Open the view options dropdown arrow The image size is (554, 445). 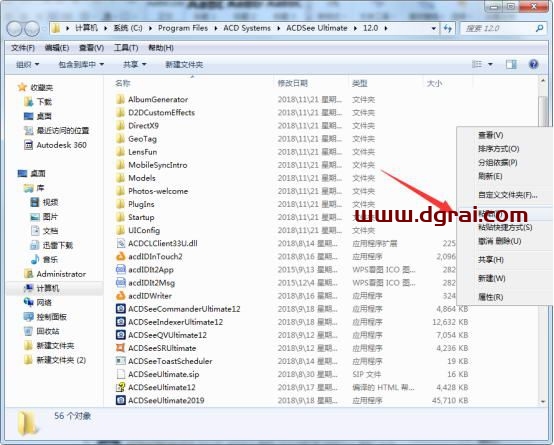(490, 64)
